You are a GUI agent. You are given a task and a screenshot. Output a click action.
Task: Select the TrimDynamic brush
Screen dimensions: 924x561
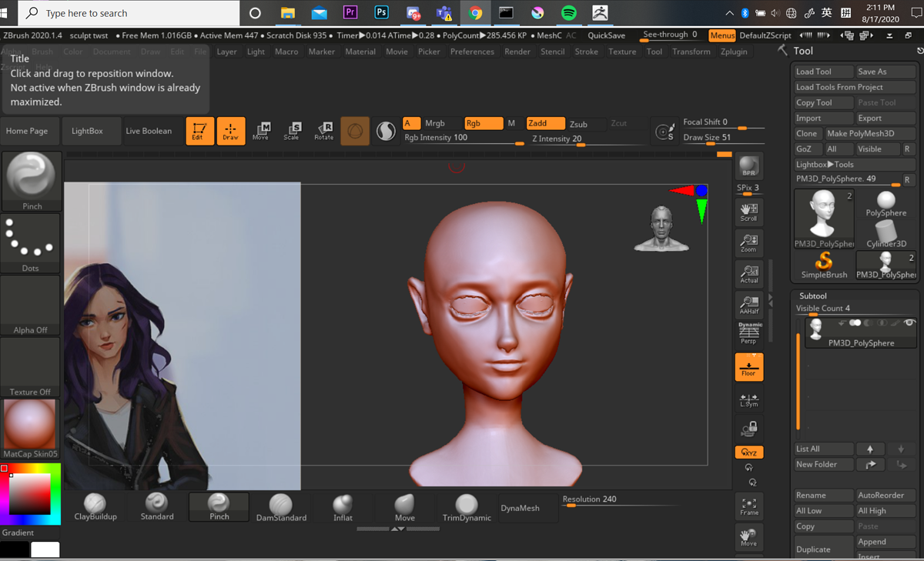click(467, 507)
